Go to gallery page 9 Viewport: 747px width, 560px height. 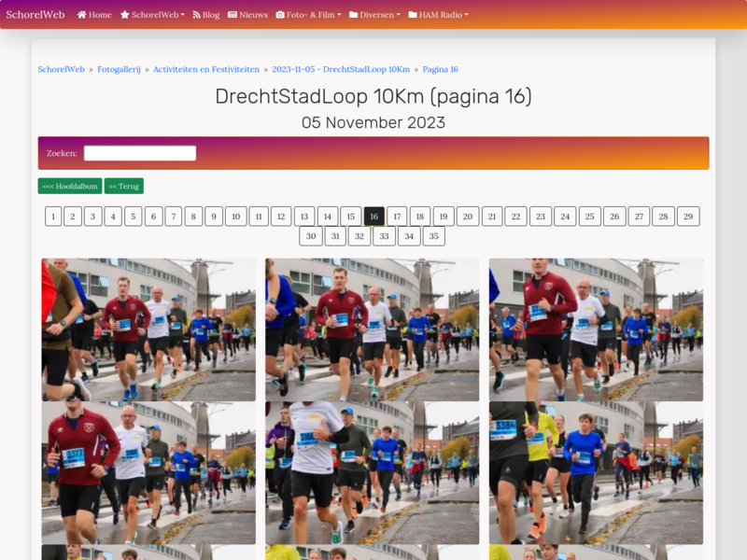(x=214, y=217)
